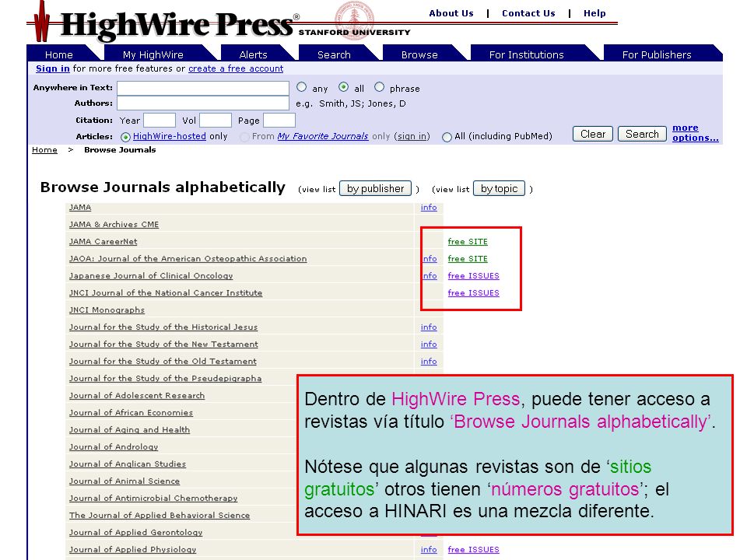Screen dimensions: 747x560
Task: Open Journal for the Study of the Pseudepigrapha
Action: click(165, 379)
